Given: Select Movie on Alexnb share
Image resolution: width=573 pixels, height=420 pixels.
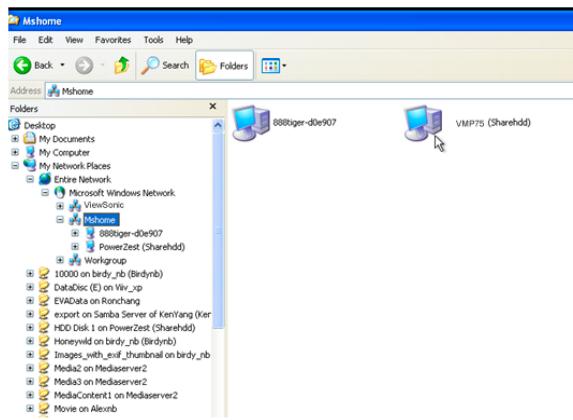Looking at the screenshot, I should (x=85, y=409).
